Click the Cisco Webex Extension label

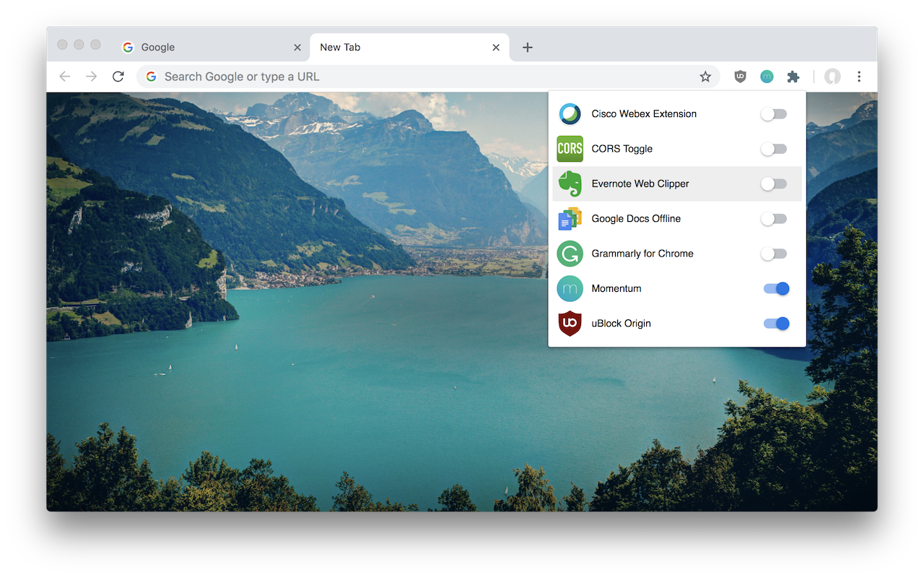click(644, 114)
